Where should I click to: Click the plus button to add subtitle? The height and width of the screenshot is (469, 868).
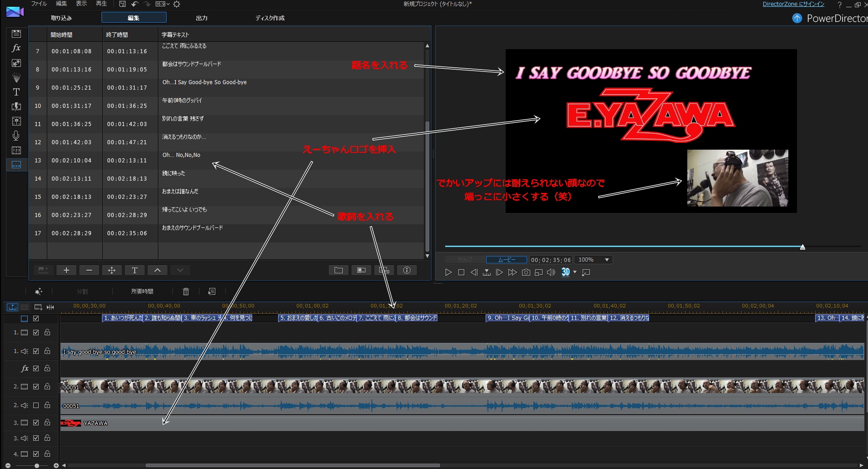pos(66,270)
